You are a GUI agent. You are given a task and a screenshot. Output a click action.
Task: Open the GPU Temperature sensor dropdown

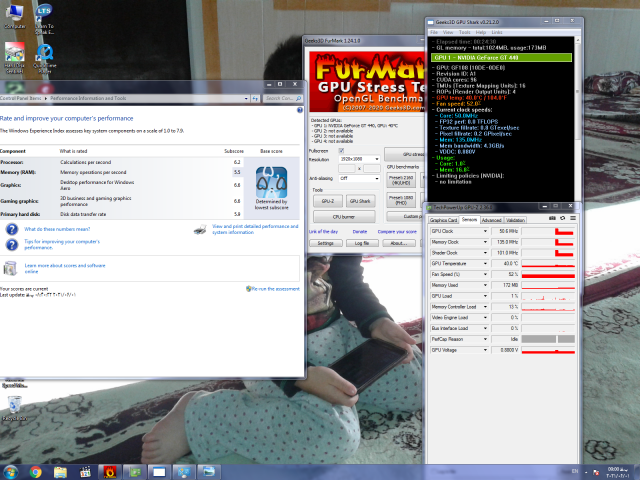(x=486, y=263)
